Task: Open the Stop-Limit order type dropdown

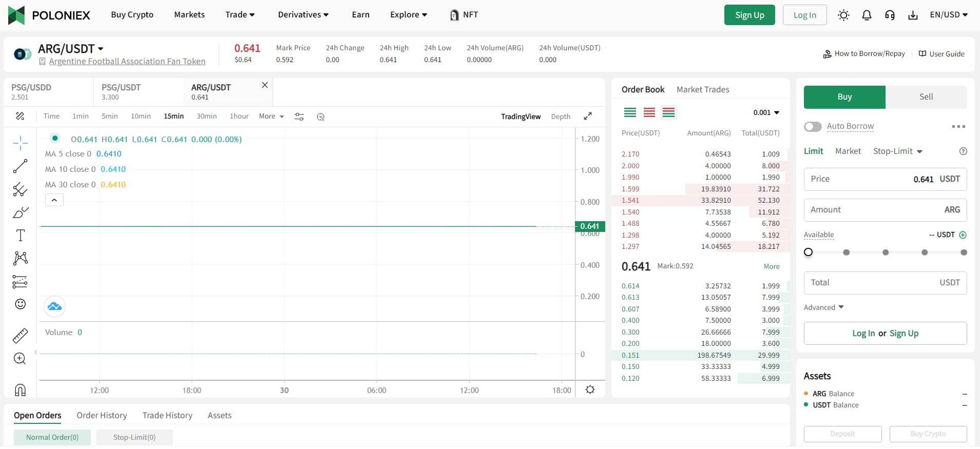Action: pyautogui.click(x=898, y=151)
